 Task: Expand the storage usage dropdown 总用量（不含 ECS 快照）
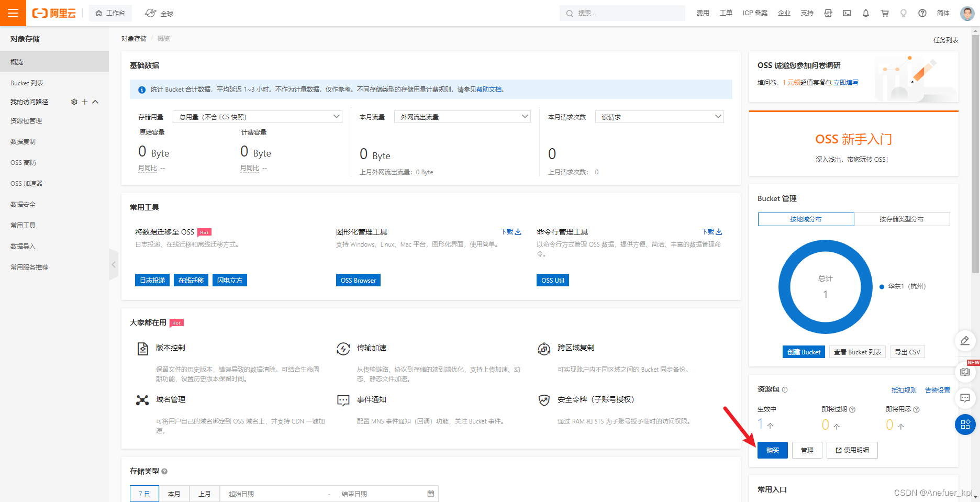(x=258, y=116)
